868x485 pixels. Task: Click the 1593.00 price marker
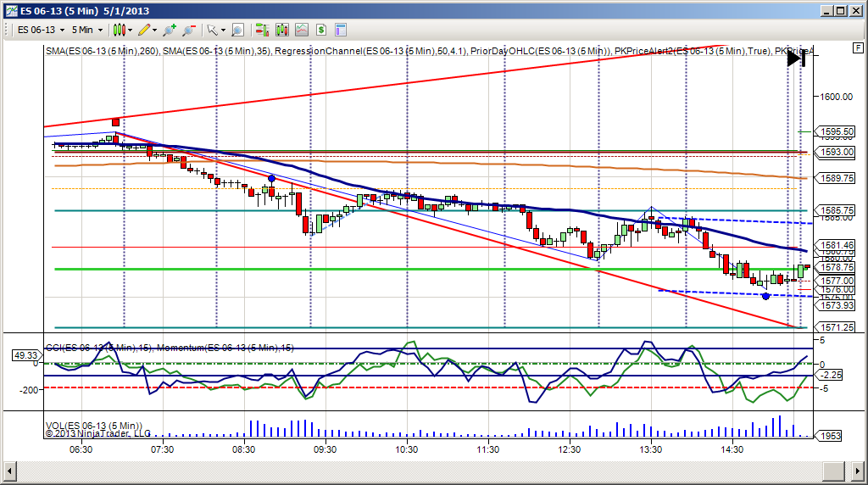pyautogui.click(x=837, y=152)
